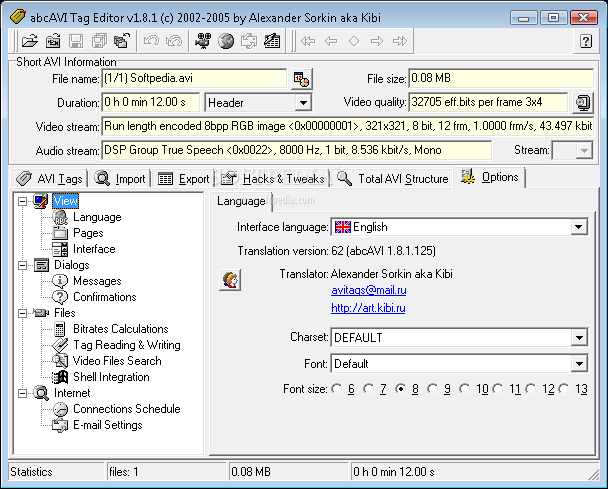This screenshot has height=489, width=608.
Task: Collapse the Dialogs tree node
Action: pos(22,265)
